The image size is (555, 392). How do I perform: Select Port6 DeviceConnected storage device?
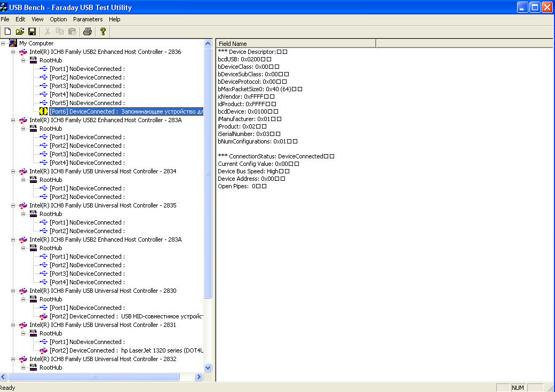coord(126,111)
